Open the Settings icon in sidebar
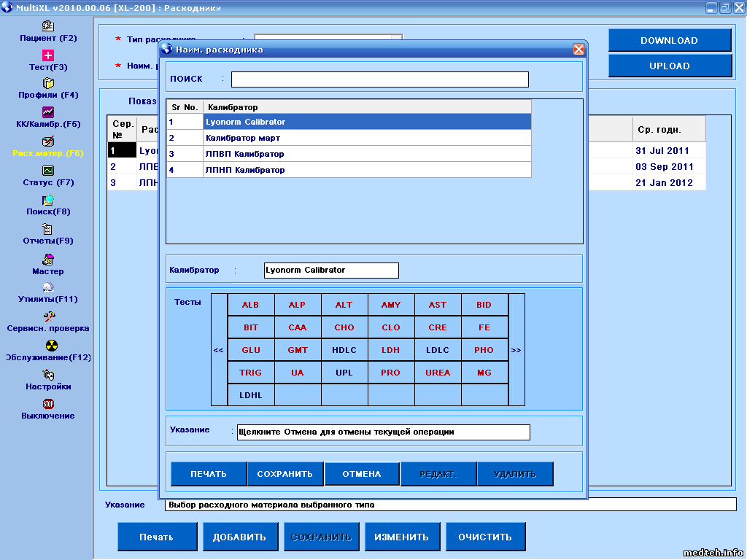Viewport: 747px width, 560px height. pos(48,375)
